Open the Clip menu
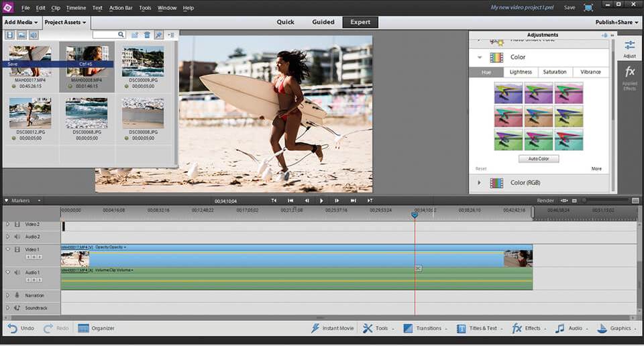 (x=56, y=8)
